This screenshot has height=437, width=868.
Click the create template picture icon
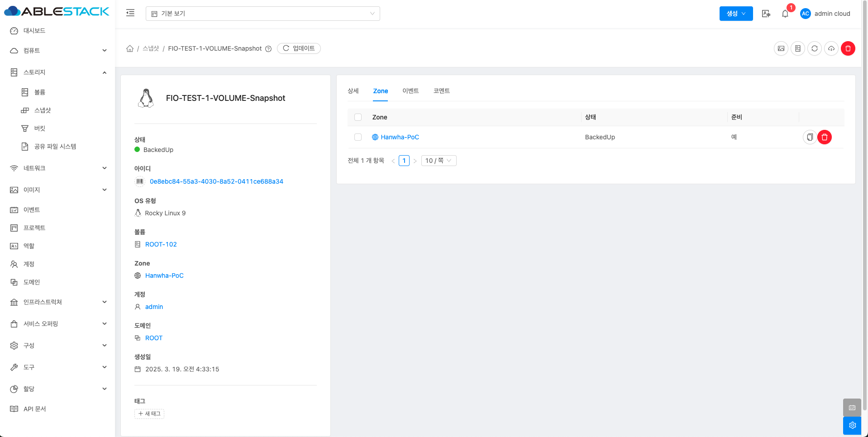tap(781, 48)
